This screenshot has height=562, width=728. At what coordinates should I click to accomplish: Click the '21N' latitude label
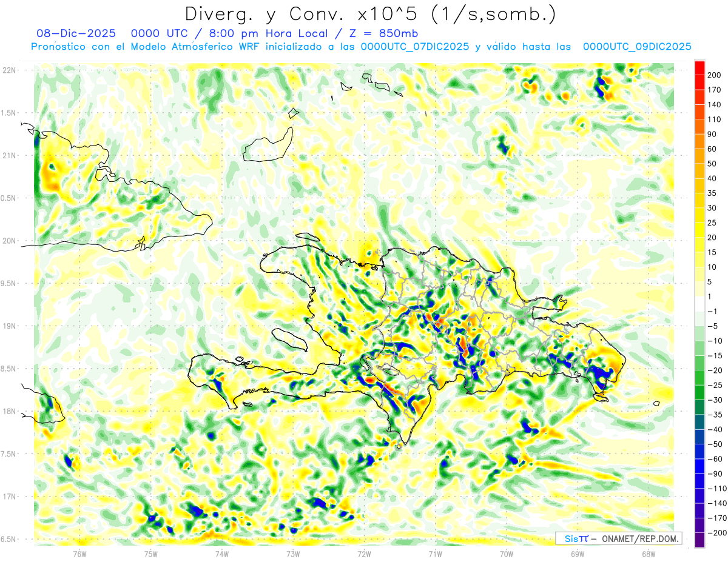[9, 155]
